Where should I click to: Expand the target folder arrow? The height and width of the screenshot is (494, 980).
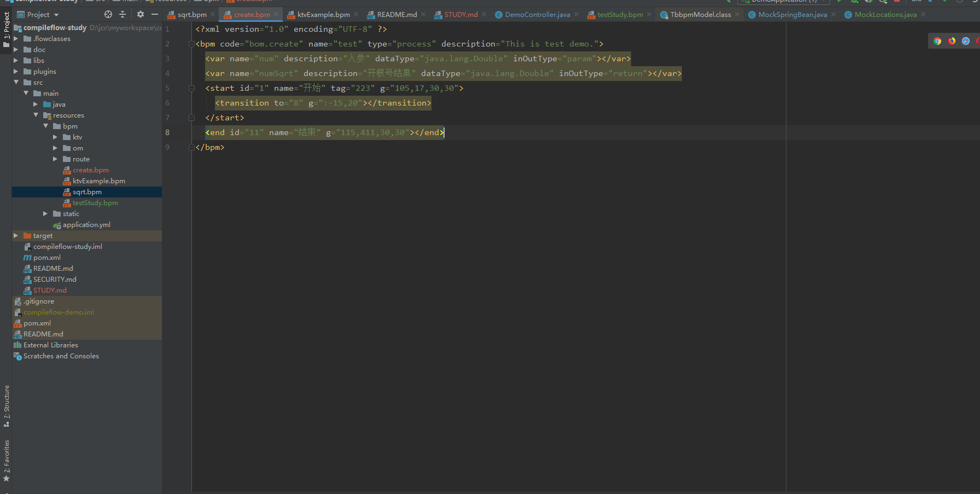point(16,236)
